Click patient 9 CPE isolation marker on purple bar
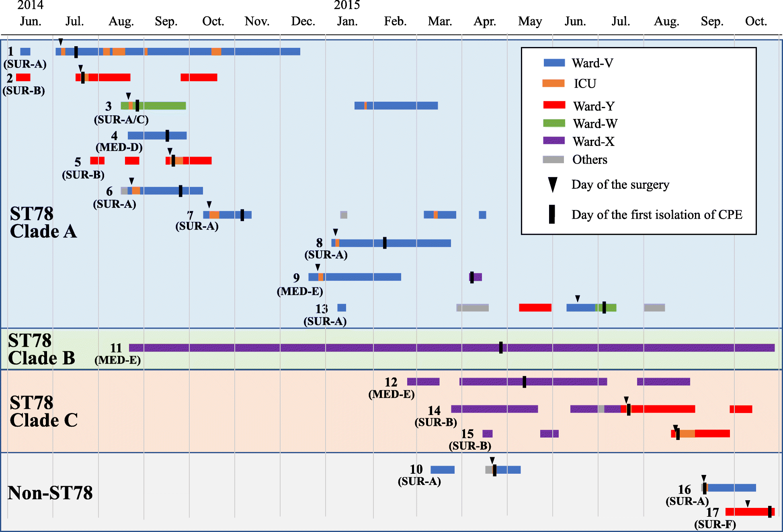Viewport: 783px width, 532px height. (x=472, y=277)
